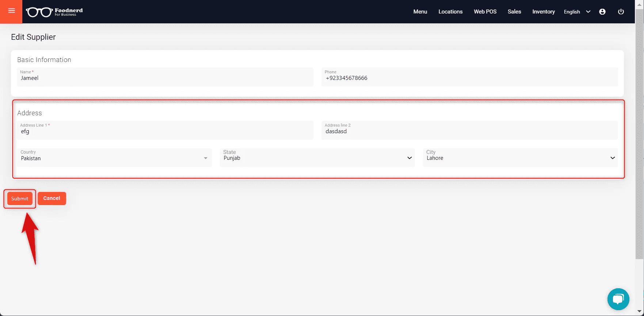Viewport: 644px width, 316px height.
Task: Open the hamburger sidebar menu
Action: [x=11, y=11]
